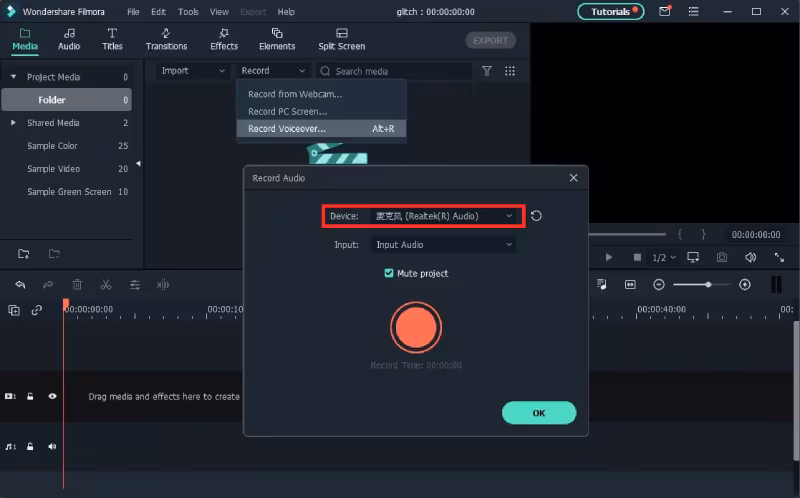Close the Record Audio dialog
The image size is (800, 498).
(573, 178)
